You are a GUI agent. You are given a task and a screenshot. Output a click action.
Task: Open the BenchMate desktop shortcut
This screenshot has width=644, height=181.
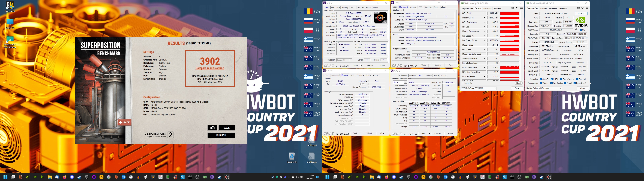tap(10, 7)
